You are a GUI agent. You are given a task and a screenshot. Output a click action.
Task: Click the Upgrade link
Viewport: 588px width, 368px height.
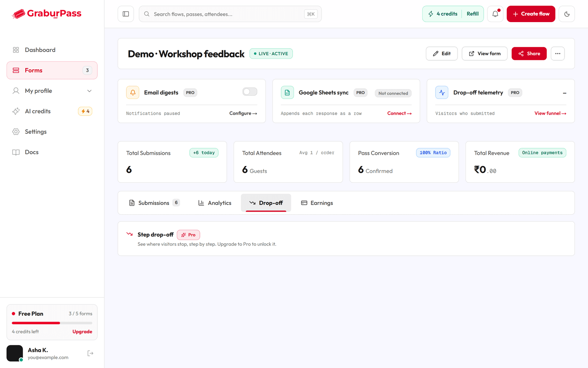pyautogui.click(x=82, y=332)
